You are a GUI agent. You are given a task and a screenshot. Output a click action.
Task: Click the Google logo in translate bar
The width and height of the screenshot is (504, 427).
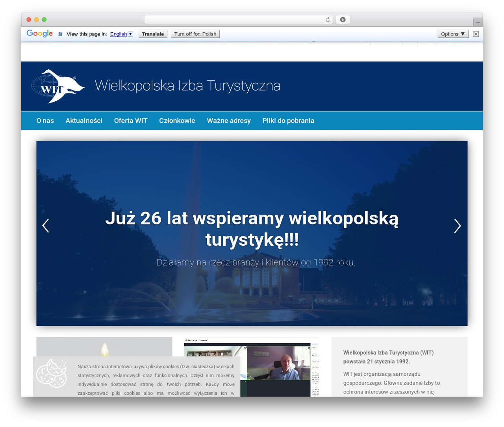40,33
